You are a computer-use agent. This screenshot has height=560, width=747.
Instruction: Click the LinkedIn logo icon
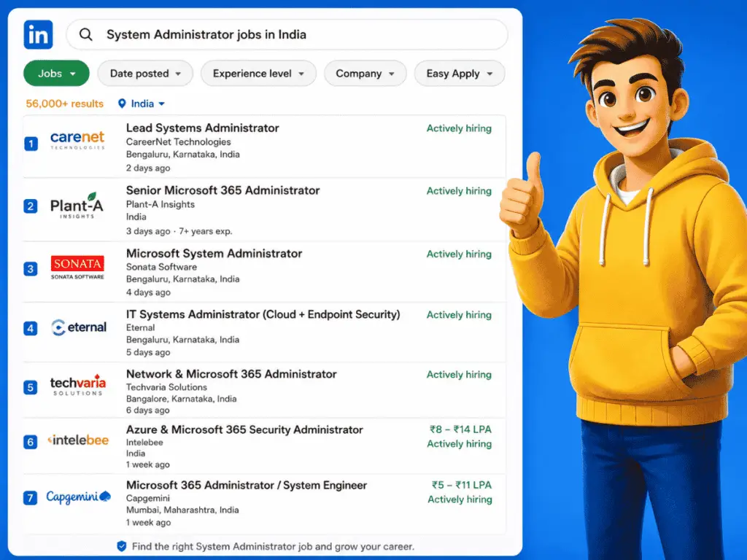38,35
